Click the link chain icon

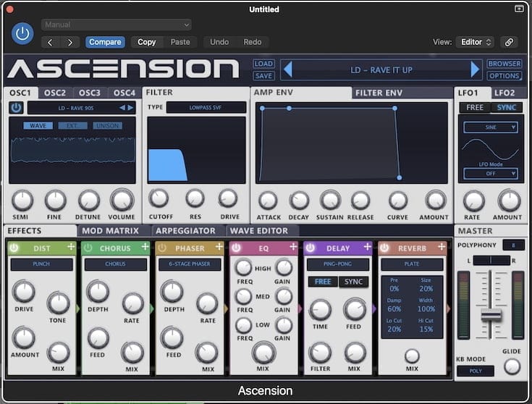(x=509, y=42)
